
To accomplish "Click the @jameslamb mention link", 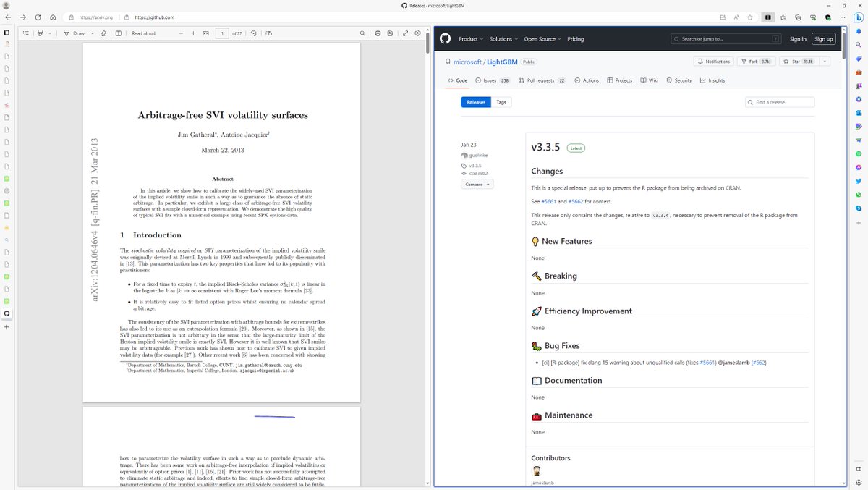I will tap(735, 363).
